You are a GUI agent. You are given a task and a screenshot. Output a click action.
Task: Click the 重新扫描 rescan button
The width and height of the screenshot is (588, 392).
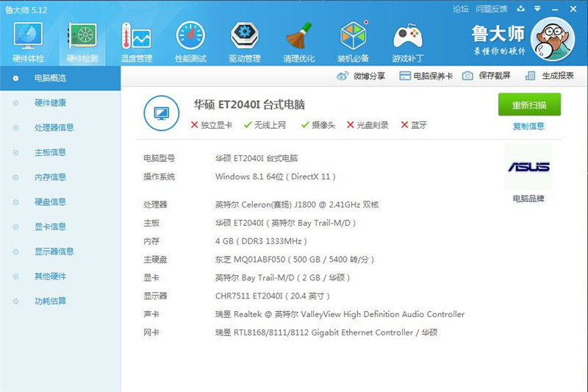[x=529, y=104]
